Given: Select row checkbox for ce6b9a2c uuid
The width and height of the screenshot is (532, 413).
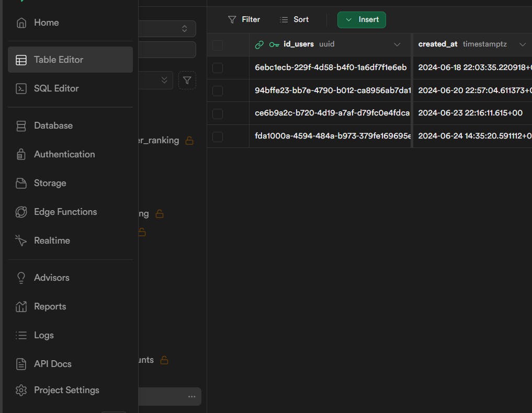Looking at the screenshot, I should tap(218, 113).
